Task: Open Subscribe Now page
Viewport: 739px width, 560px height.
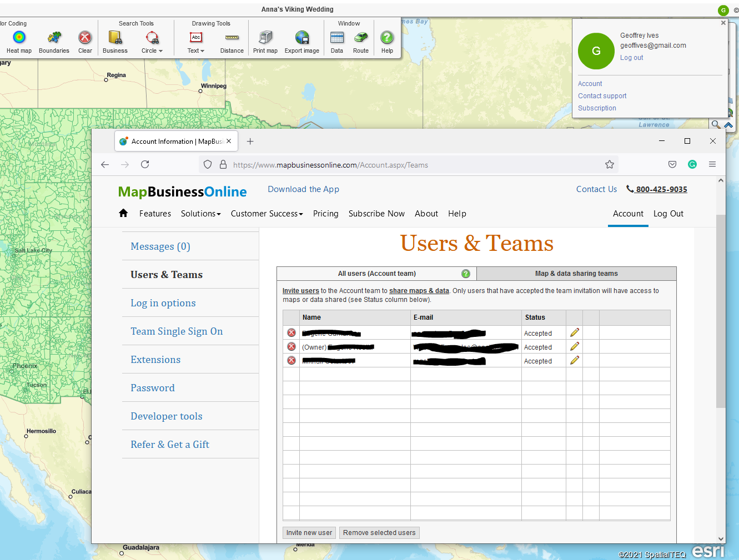Action: tap(376, 214)
